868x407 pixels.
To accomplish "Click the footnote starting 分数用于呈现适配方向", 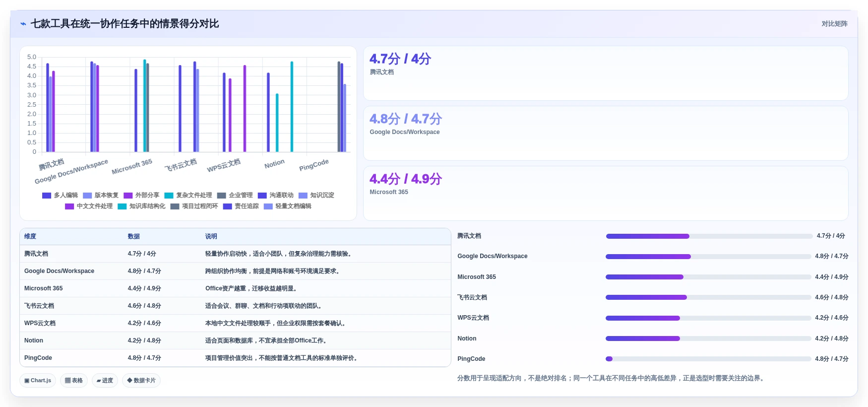I will (612, 379).
